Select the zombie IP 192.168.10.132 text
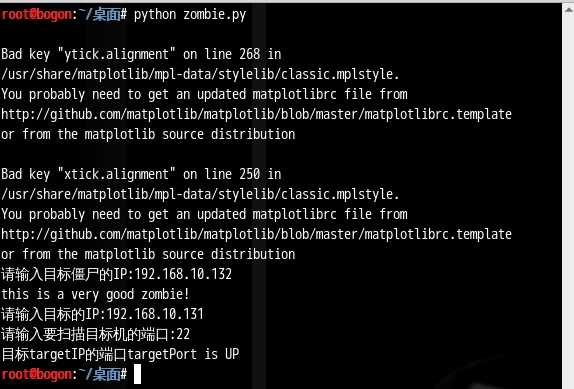574x389 pixels. (183, 274)
